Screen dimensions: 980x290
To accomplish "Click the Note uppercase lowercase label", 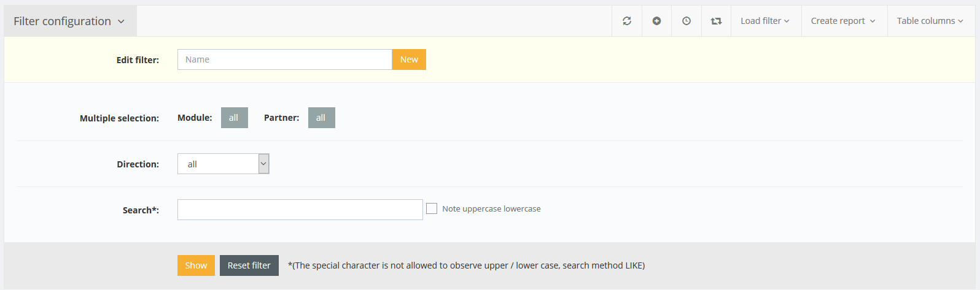I will (x=491, y=209).
